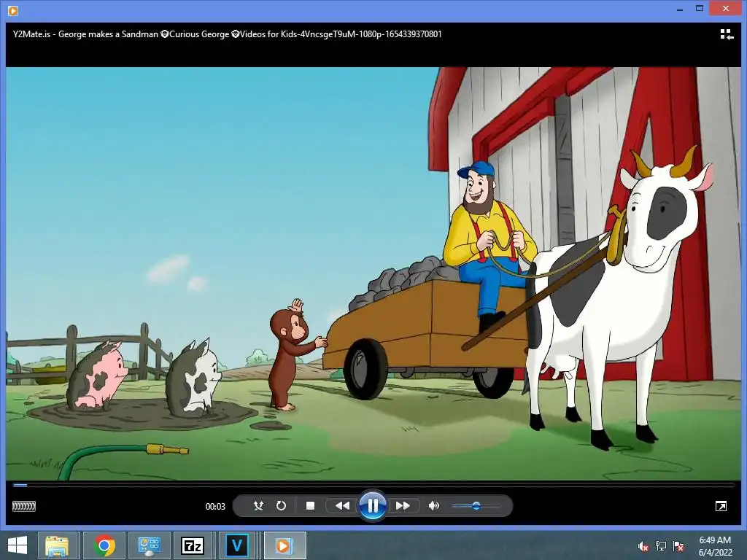Screen dimensions: 747x560
Task: Open File Explorer from the taskbar
Action: [57, 545]
